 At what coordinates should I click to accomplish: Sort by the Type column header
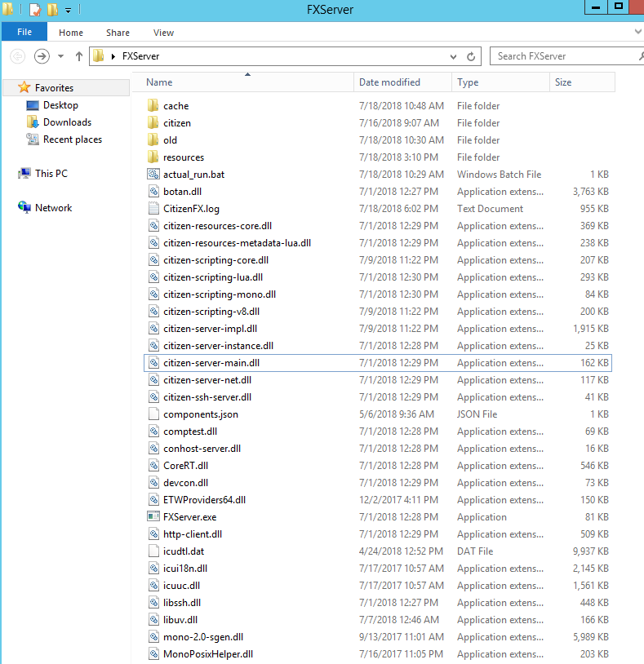(501, 82)
